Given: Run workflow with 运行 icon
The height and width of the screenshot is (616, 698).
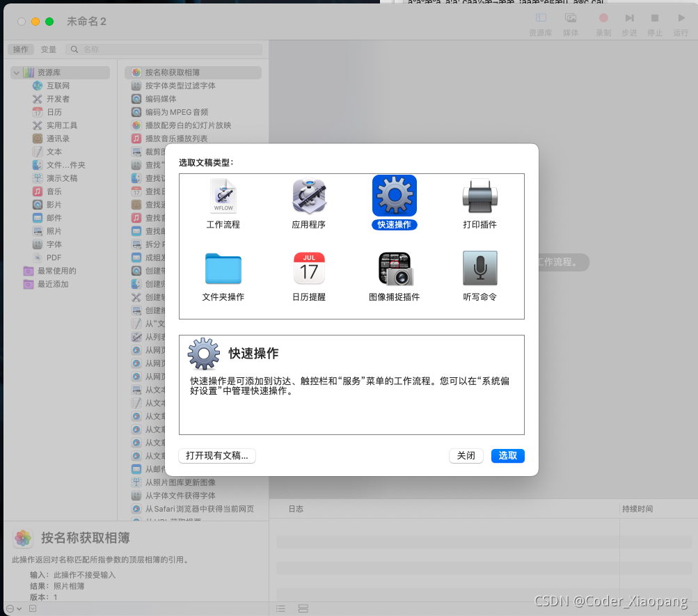Looking at the screenshot, I should tap(681, 18).
